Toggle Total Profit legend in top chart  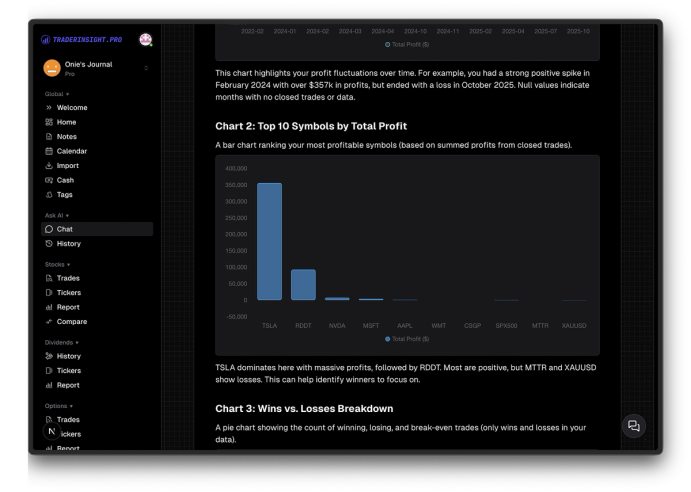click(x=407, y=45)
